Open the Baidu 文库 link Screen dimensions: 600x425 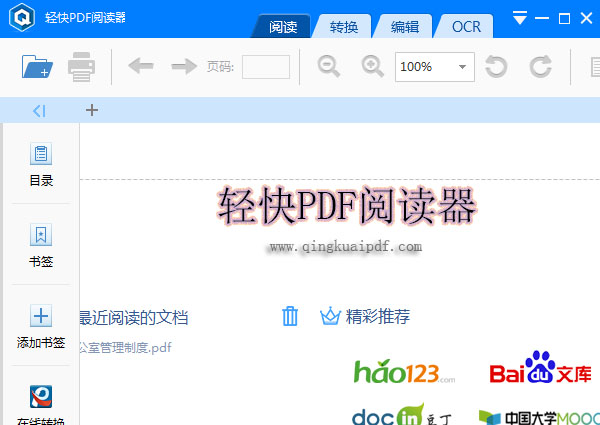pyautogui.click(x=540, y=367)
